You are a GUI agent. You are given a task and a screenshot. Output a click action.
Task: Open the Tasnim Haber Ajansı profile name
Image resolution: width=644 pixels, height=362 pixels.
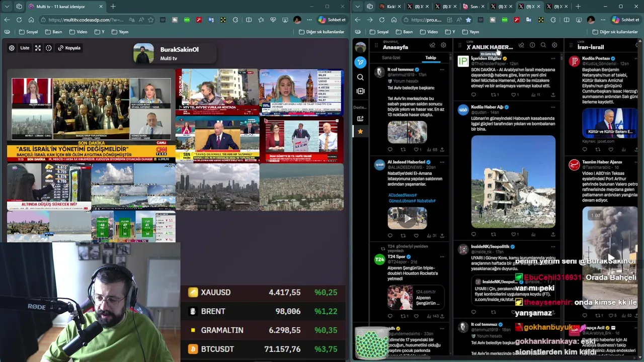(602, 162)
